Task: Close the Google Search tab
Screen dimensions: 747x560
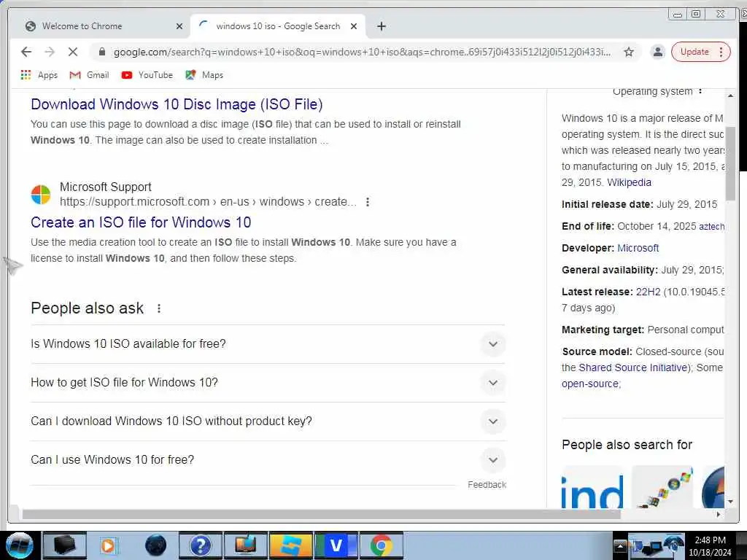Action: point(354,27)
